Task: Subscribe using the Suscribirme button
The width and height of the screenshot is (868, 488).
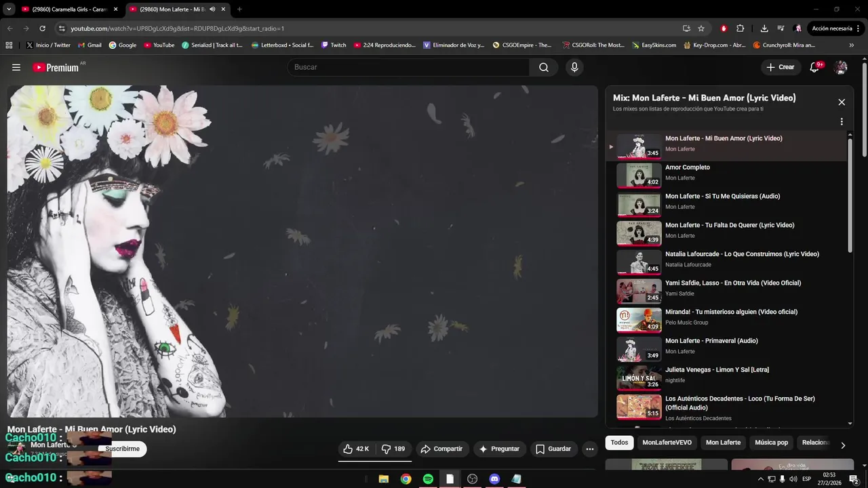Action: [x=122, y=449]
